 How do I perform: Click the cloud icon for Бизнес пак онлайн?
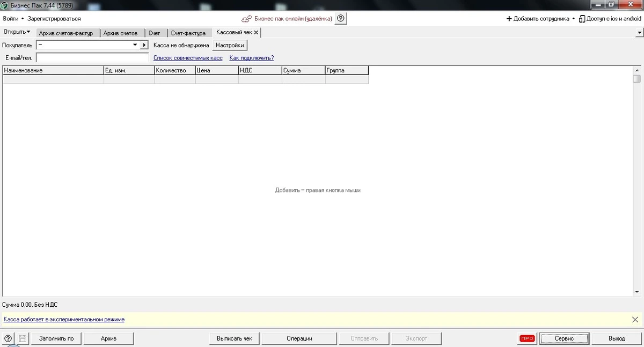point(247,19)
